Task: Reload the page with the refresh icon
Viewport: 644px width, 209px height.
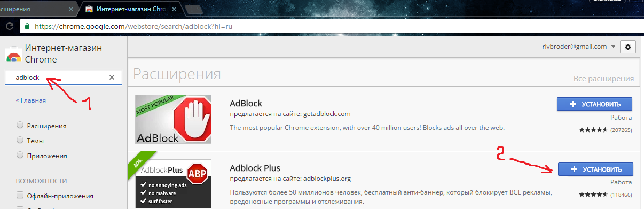Action: pyautogui.click(x=9, y=26)
